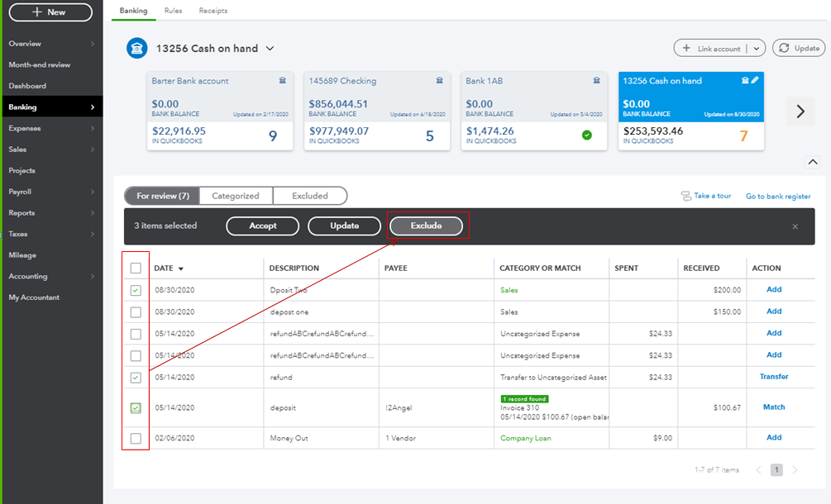Open the Go to bank register link
This screenshot has height=504, width=831.
pyautogui.click(x=778, y=197)
